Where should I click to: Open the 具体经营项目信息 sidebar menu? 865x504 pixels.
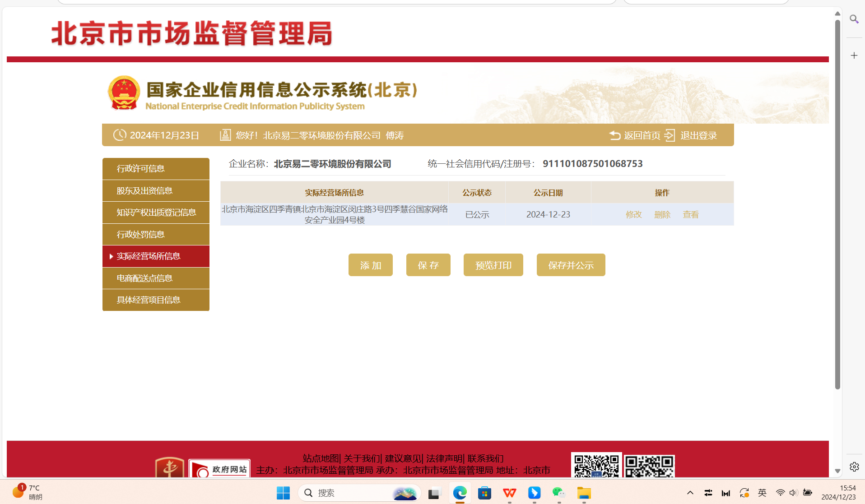click(156, 300)
